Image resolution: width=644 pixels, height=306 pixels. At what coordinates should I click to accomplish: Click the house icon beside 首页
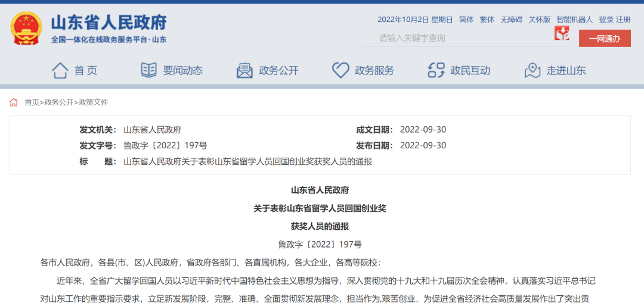pyautogui.click(x=60, y=70)
